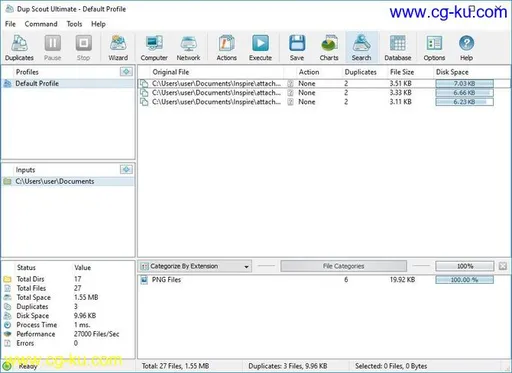512x373 pixels.
Task: Click the File Categories button
Action: coord(344,266)
